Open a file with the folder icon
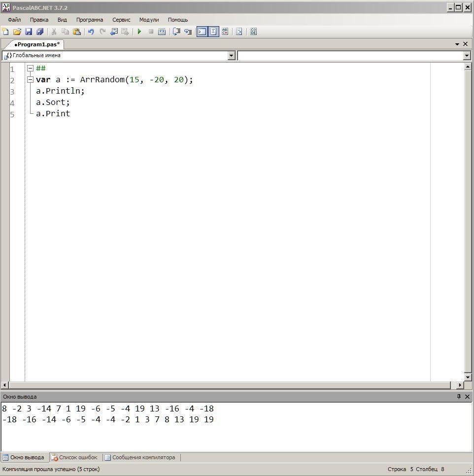This screenshot has height=476, width=474. click(17, 32)
